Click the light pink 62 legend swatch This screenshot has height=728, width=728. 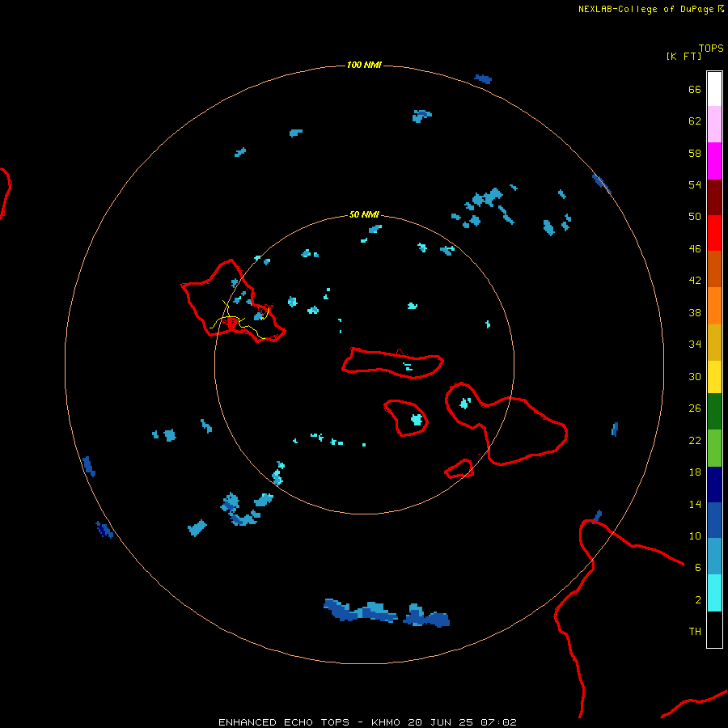click(x=714, y=124)
